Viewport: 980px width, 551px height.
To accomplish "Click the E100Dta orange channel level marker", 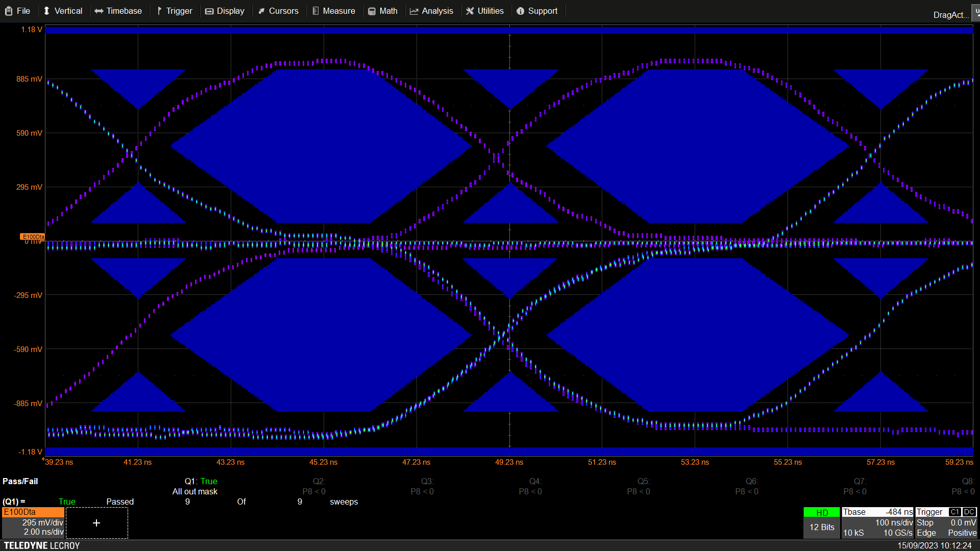I will [33, 237].
